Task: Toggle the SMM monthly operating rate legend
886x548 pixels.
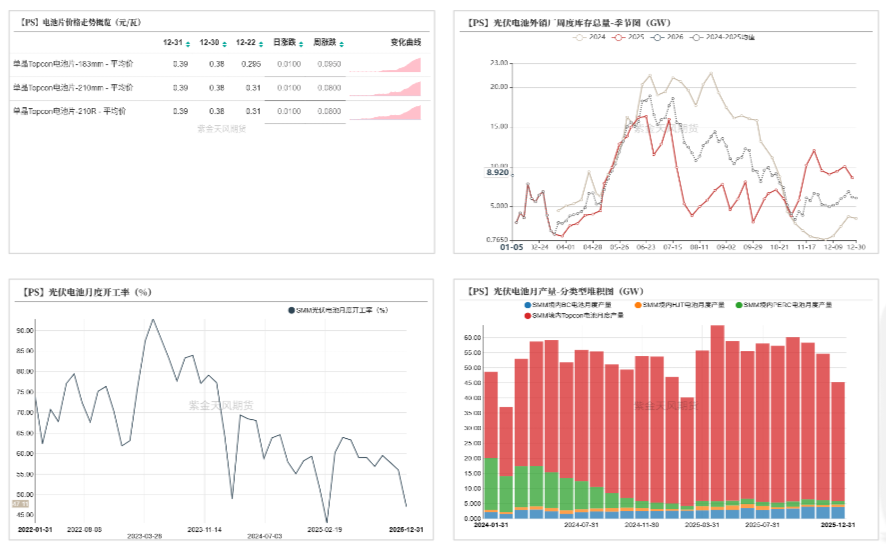Action: coord(338,310)
